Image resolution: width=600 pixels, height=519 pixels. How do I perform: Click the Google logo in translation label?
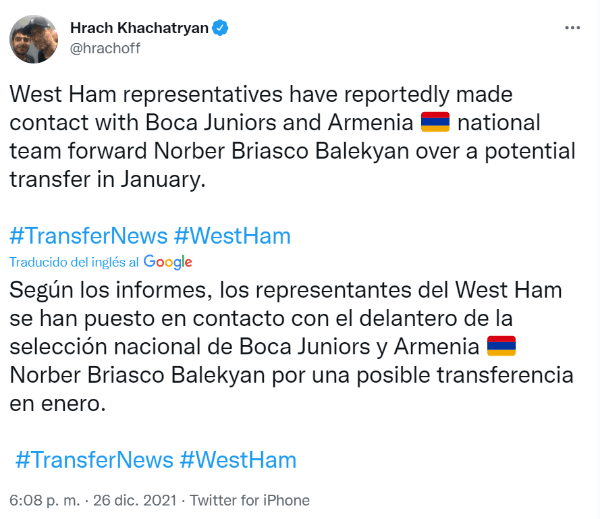168,262
